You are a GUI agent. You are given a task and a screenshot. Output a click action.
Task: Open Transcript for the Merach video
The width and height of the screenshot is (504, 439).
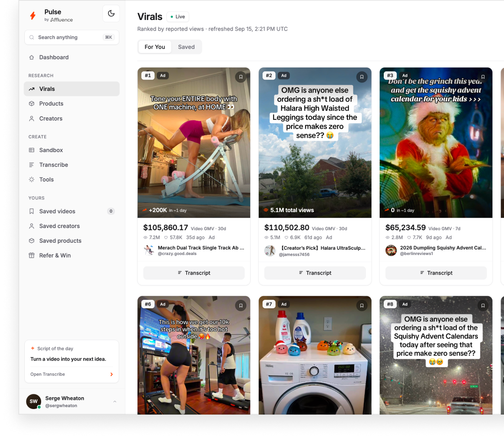click(194, 273)
